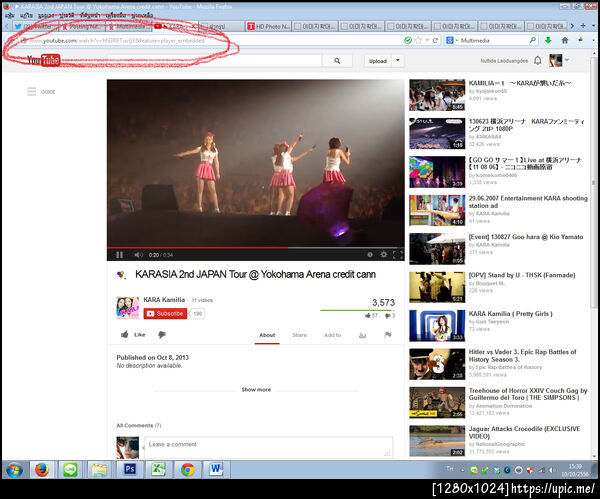The width and height of the screenshot is (600, 499).
Task: Mute the video volume speaker icon
Action: pyautogui.click(x=138, y=255)
